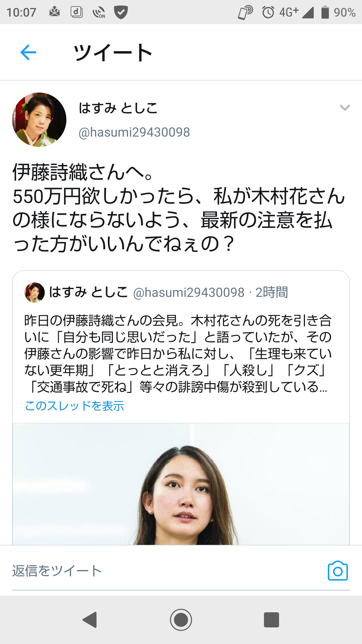362x644 pixels.
Task: Tap the blue back arrow
Action: coord(28,52)
